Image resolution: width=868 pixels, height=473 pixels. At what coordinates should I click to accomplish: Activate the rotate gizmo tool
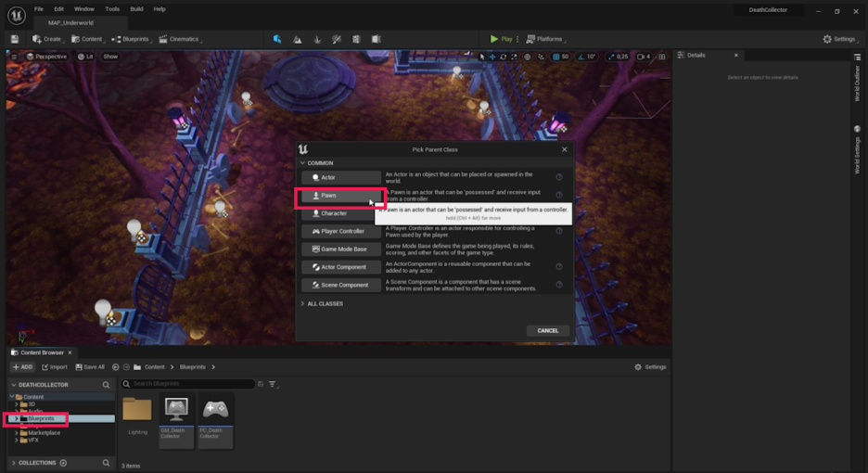pos(504,57)
